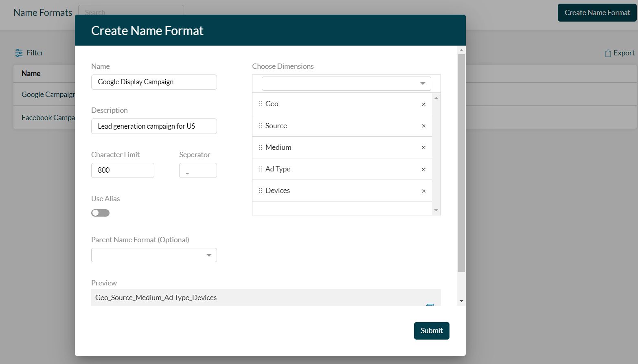Viewport: 638px width, 364px height.
Task: Remove the Ad Type dimension
Action: pos(423,169)
